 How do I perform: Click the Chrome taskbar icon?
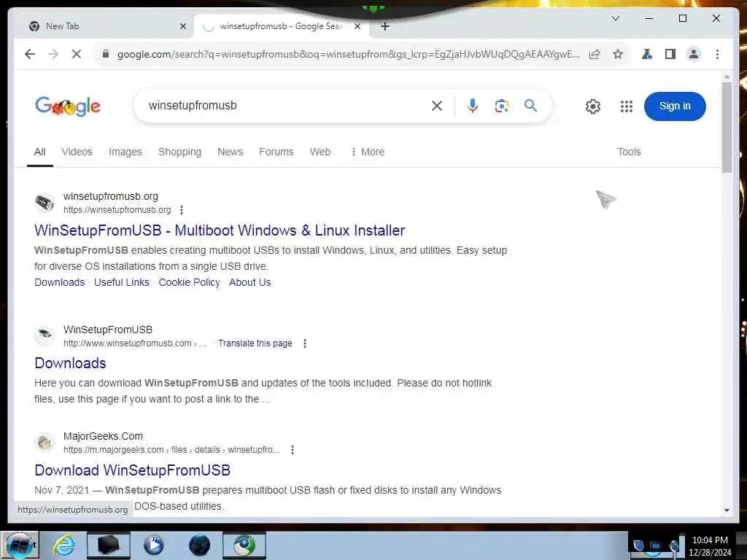[244, 545]
